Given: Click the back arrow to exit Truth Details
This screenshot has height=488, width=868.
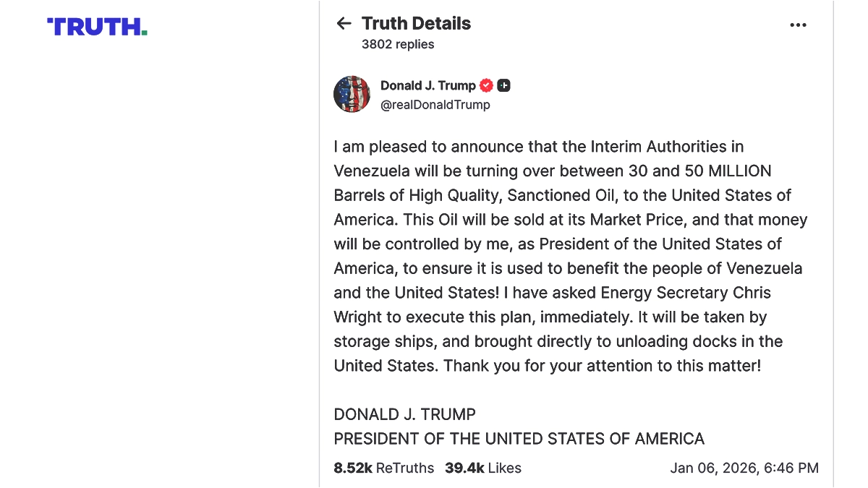Looking at the screenshot, I should 344,22.
